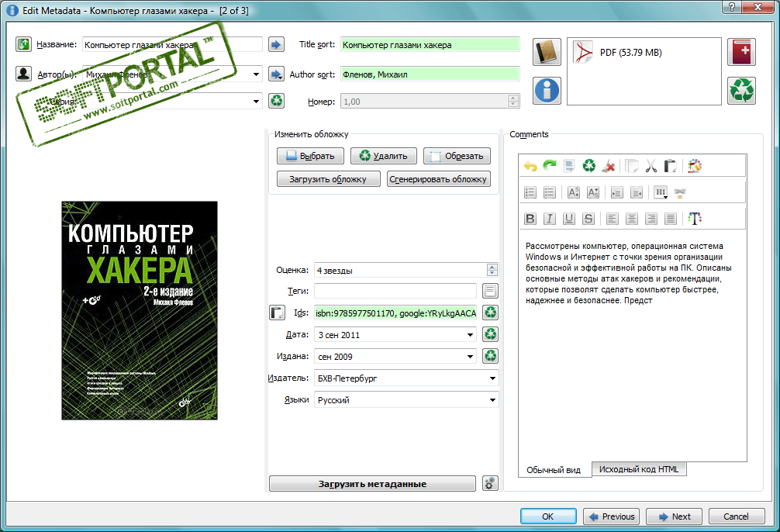Click the Выбрать cover button
Viewport: 780px width, 532px height.
310,156
